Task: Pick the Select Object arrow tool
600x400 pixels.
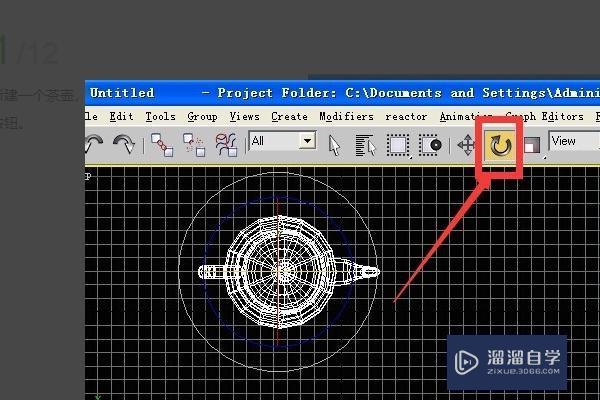Action: tap(334, 145)
